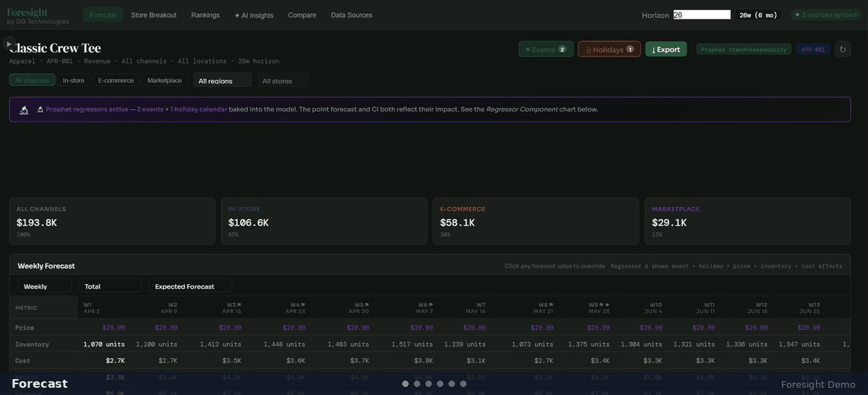Open the Data Sources tab
The height and width of the screenshot is (395, 868).
click(x=352, y=15)
